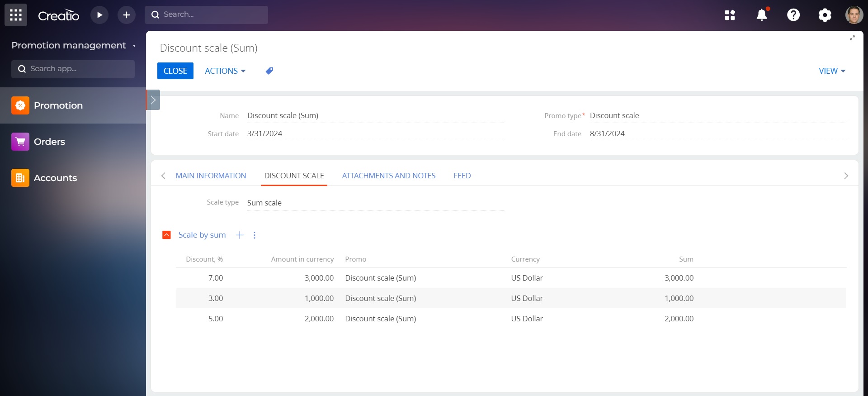Click the 3,000.00 amount in currency cell
Screen dimensions: 868x396
319,278
